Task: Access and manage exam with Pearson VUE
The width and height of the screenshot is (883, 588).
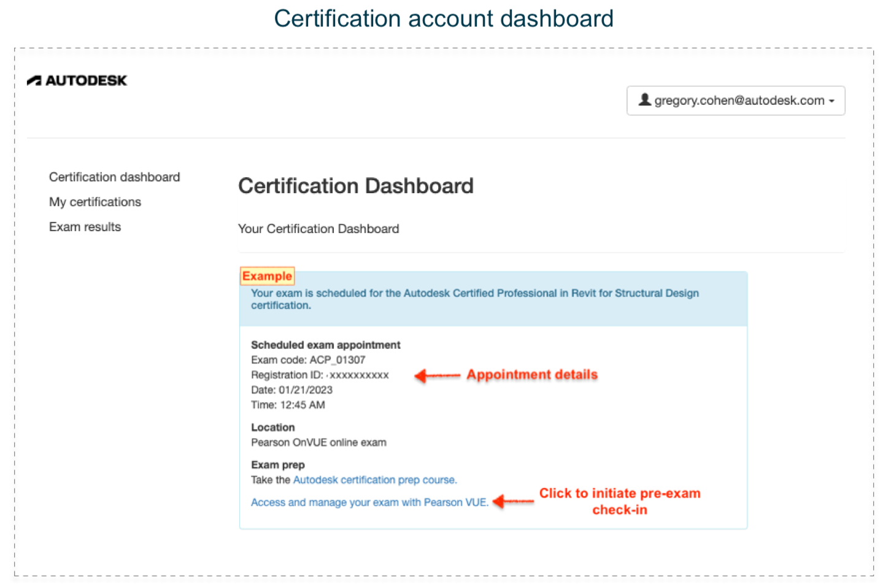Action: coord(369,503)
